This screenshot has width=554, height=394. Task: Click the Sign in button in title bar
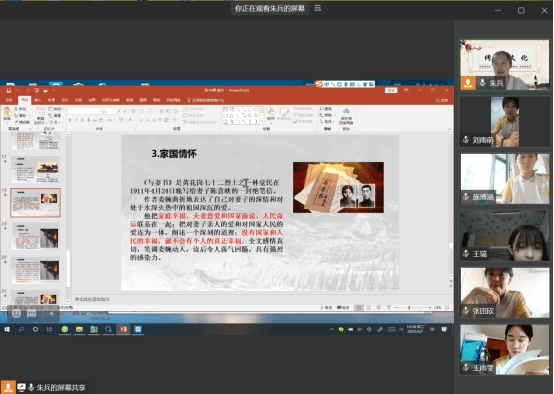point(391,90)
